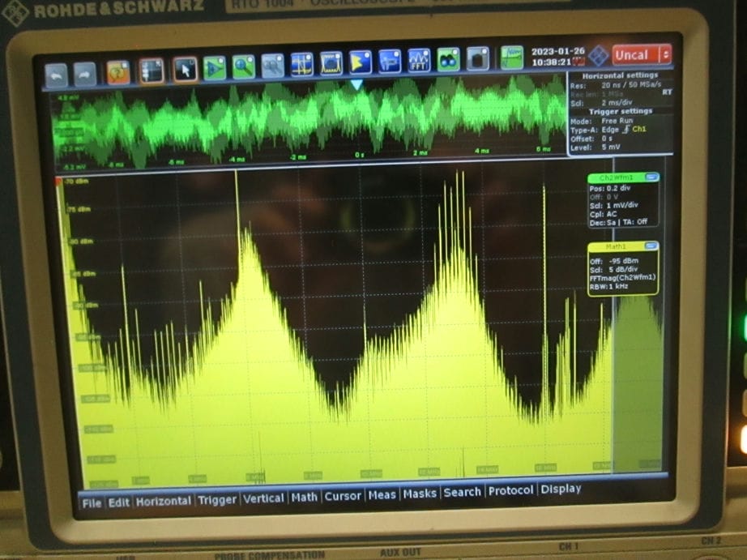
Task: Open the File menu
Action: (x=92, y=503)
